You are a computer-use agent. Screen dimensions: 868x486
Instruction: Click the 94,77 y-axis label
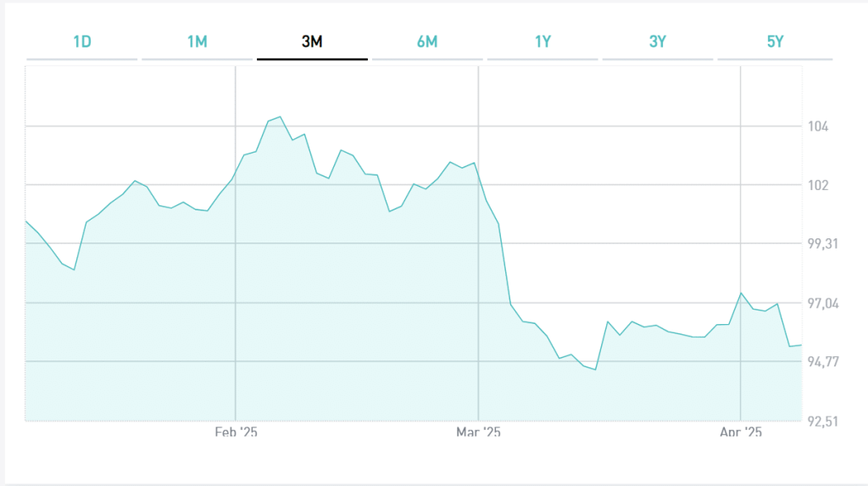click(823, 362)
